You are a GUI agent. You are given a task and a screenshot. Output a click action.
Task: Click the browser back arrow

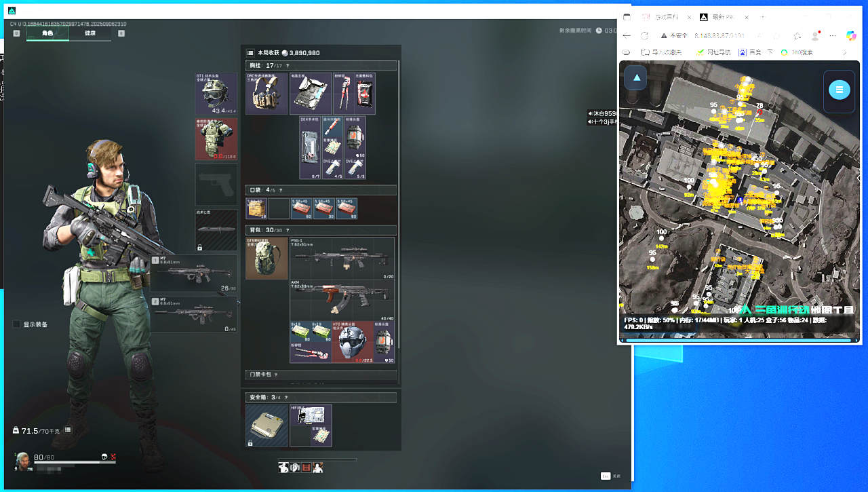pyautogui.click(x=627, y=35)
